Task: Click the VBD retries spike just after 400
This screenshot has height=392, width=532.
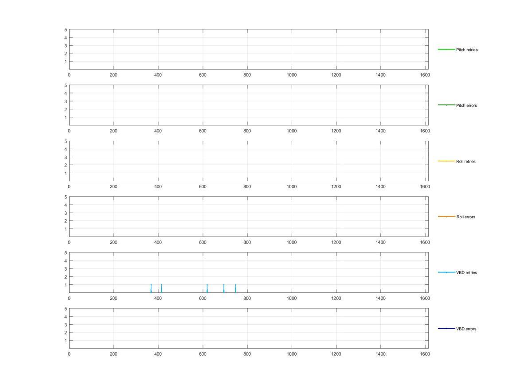Action: 161,288
